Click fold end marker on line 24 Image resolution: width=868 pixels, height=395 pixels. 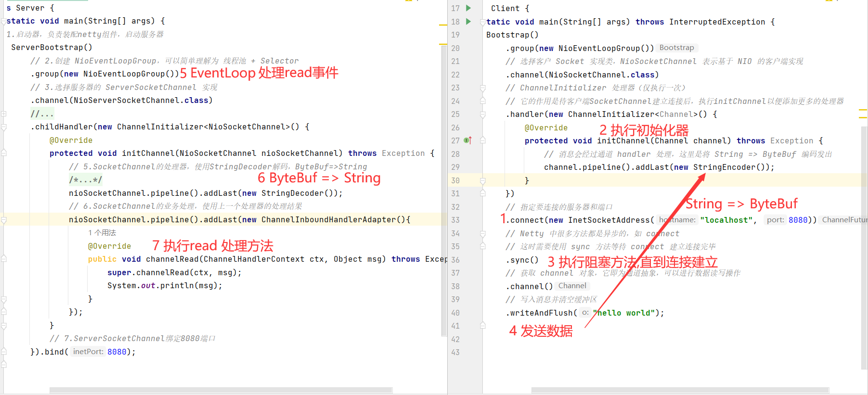(x=482, y=101)
